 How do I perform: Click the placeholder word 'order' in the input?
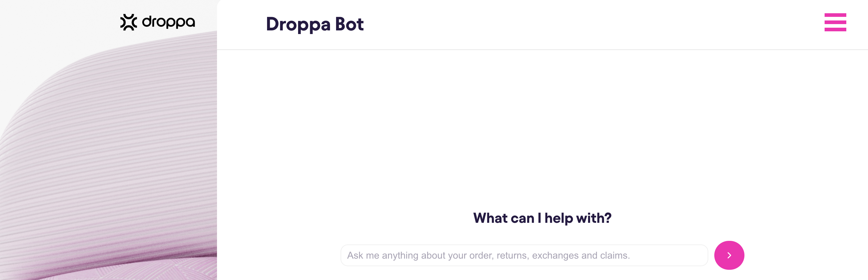coord(481,255)
